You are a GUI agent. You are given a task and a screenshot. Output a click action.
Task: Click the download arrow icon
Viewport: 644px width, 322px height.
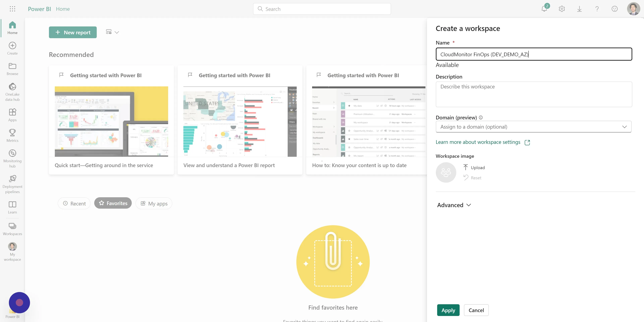pos(579,9)
